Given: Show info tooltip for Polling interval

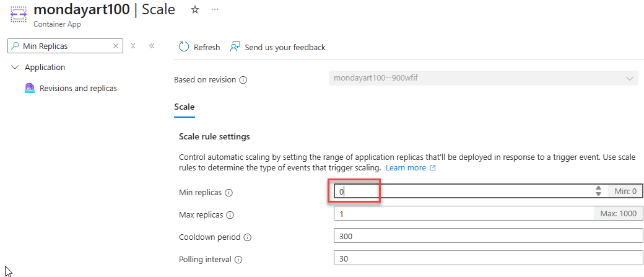Looking at the screenshot, I should tap(238, 260).
